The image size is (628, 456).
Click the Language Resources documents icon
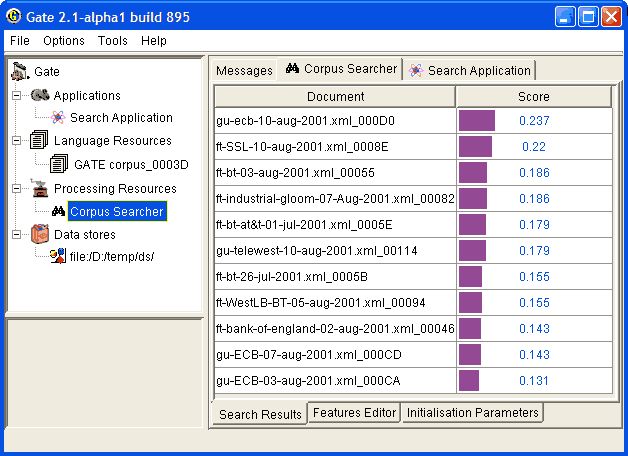click(x=40, y=141)
